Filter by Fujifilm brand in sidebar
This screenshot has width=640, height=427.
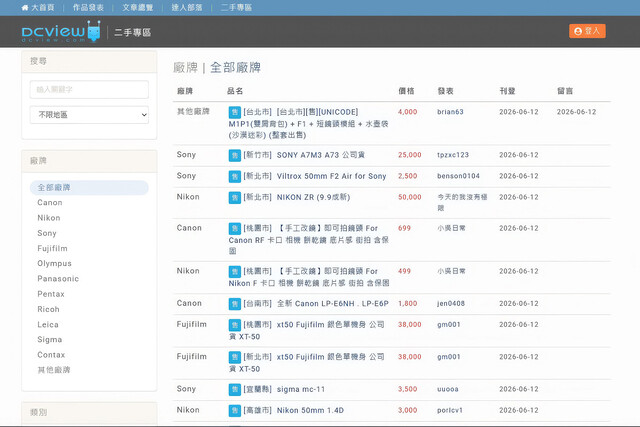coord(52,248)
